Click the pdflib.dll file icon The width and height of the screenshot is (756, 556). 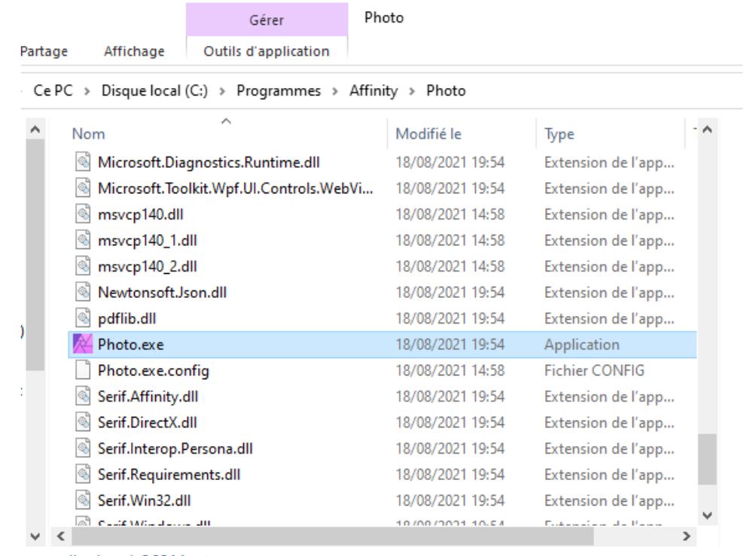click(x=83, y=318)
